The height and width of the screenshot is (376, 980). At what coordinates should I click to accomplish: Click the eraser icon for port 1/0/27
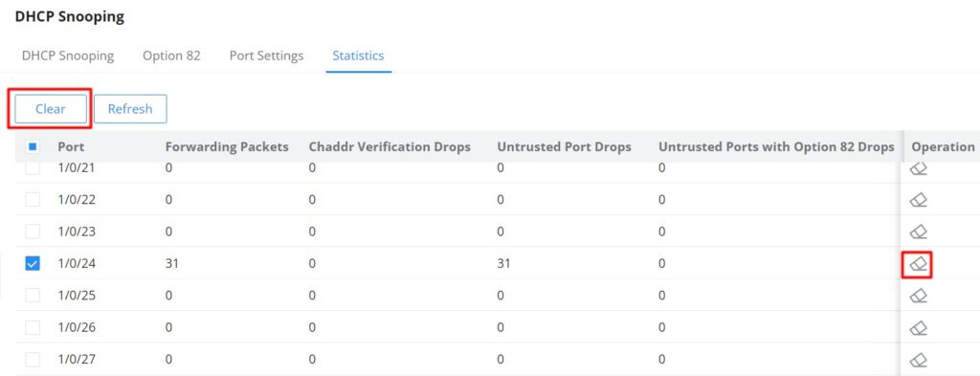[918, 360]
